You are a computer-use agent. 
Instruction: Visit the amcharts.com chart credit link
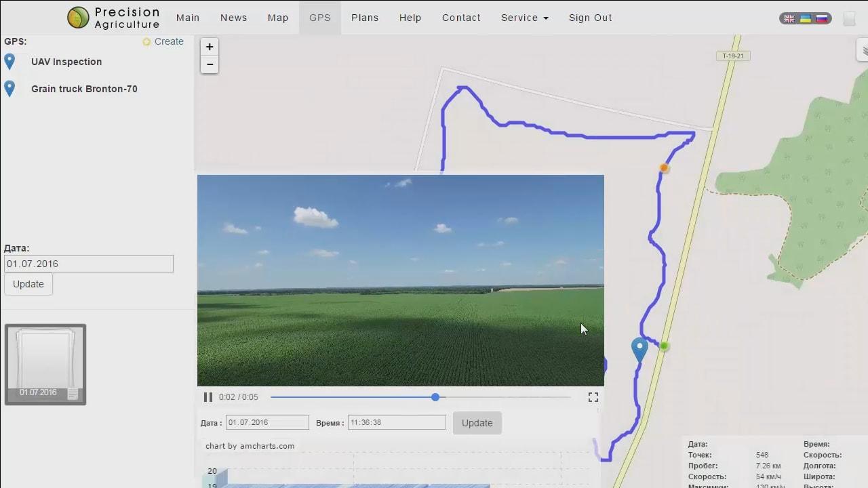coord(248,445)
